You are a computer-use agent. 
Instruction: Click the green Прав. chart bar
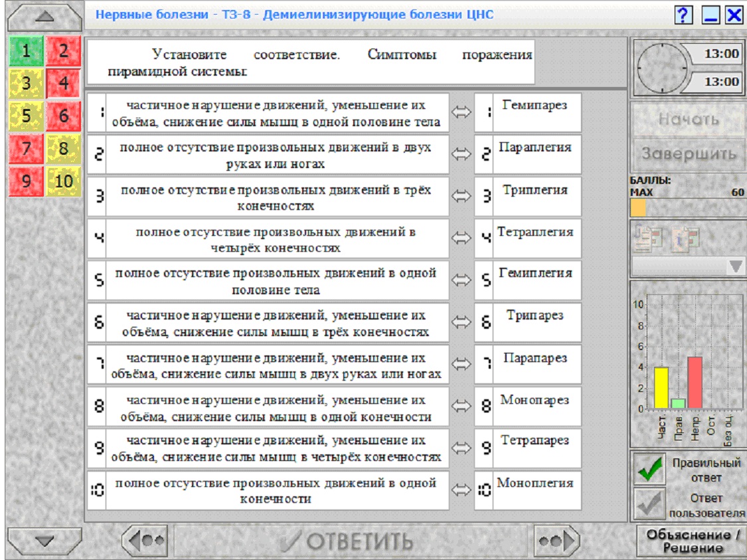(x=678, y=404)
